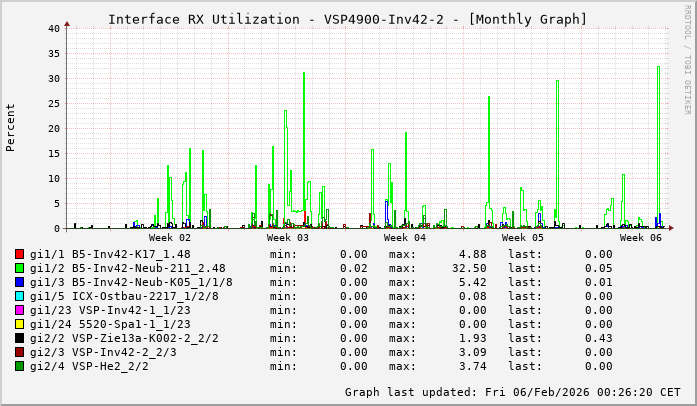Viewport: 697px width, 406px height.
Task: Select the blue gi1/3 legend swatch
Action: pos(20,282)
